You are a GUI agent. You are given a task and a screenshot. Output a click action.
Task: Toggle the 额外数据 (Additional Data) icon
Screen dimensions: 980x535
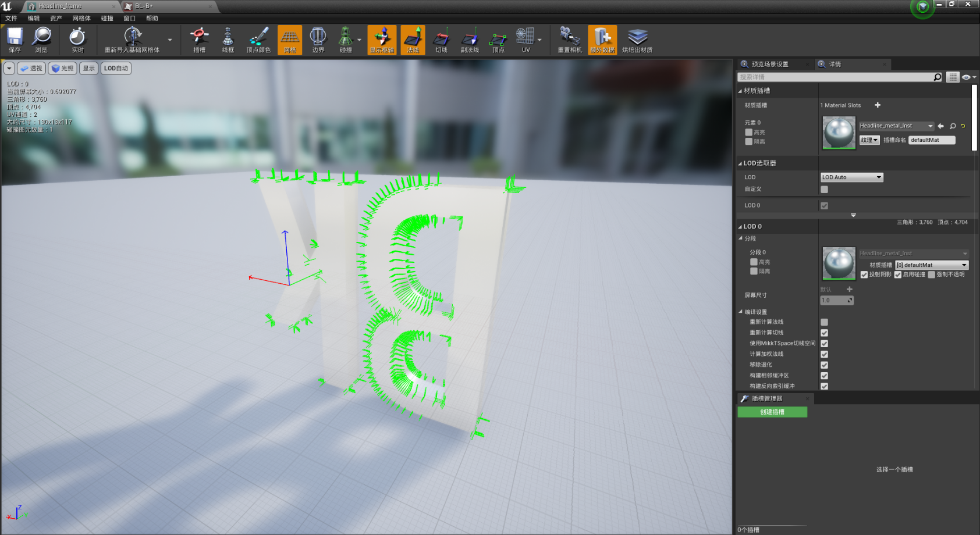click(602, 40)
